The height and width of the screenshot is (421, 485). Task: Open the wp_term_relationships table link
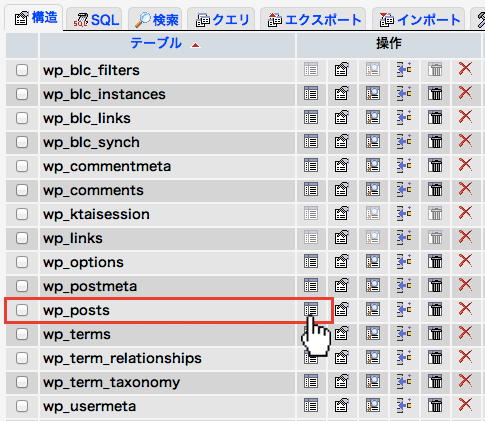coord(122,358)
